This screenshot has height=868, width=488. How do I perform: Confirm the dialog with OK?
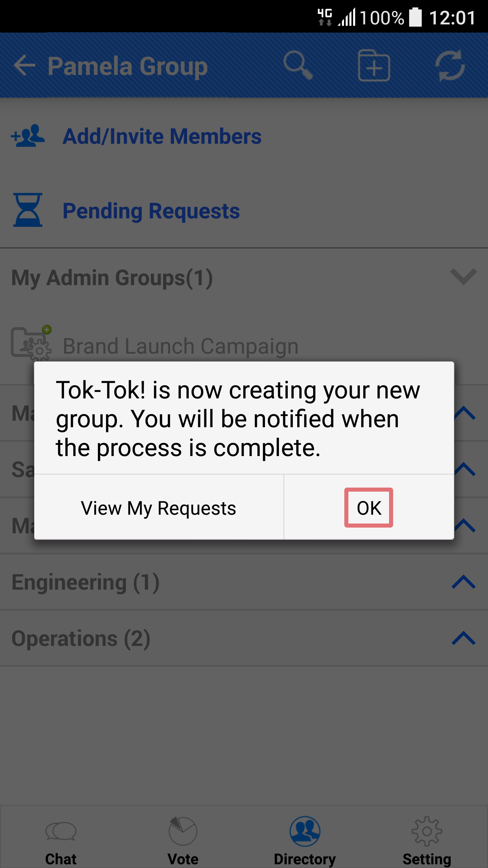pyautogui.click(x=369, y=508)
